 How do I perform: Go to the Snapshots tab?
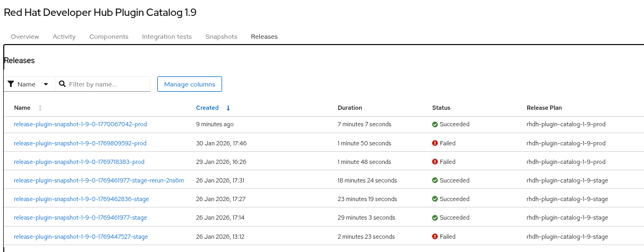pos(221,37)
